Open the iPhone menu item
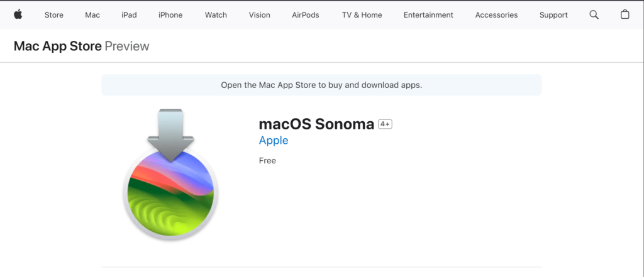 (x=170, y=15)
